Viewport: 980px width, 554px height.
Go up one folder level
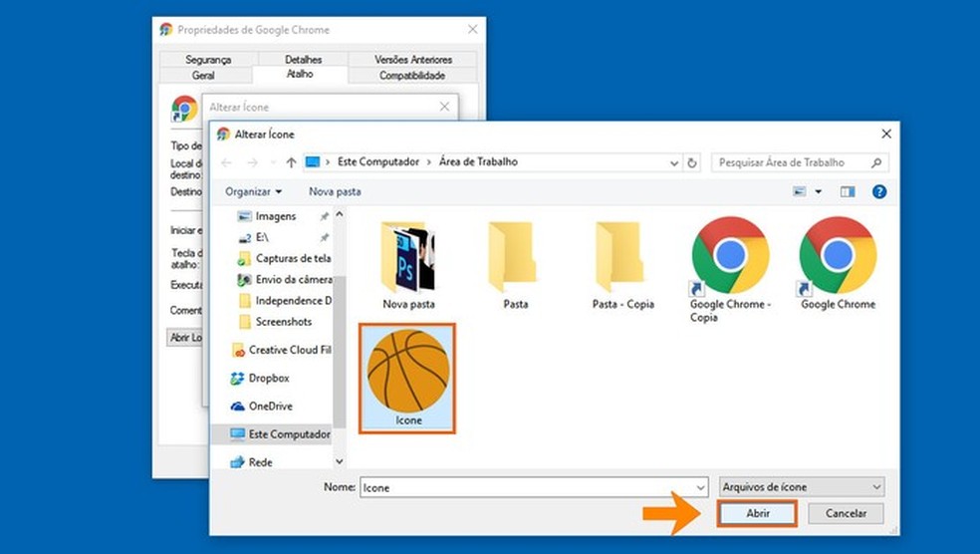tap(291, 162)
